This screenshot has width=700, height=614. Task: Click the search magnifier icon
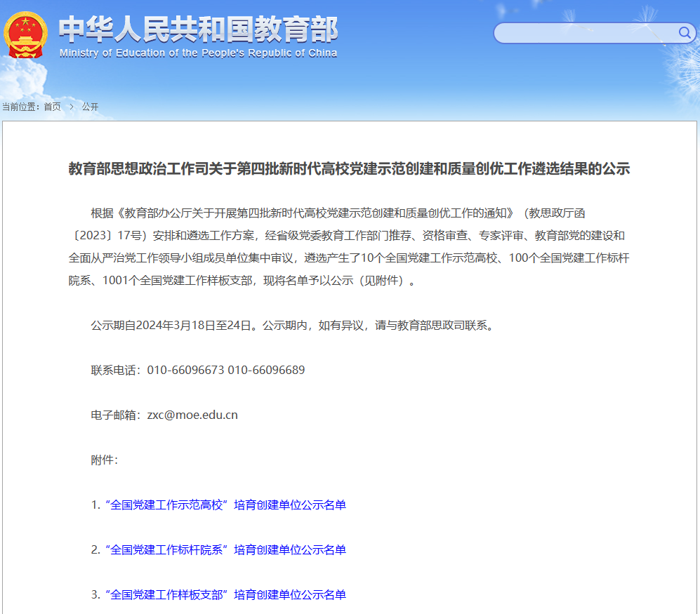click(x=685, y=32)
